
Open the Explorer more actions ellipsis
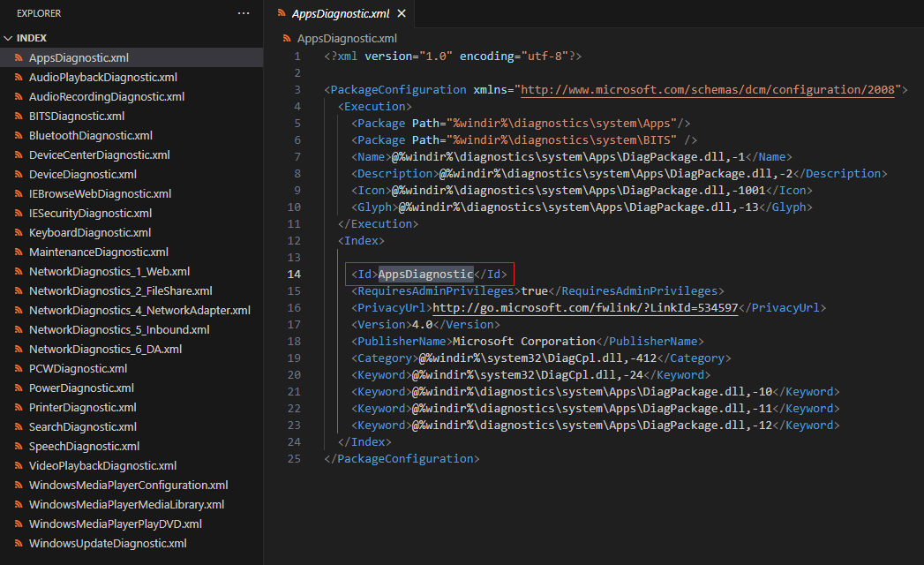pyautogui.click(x=244, y=13)
